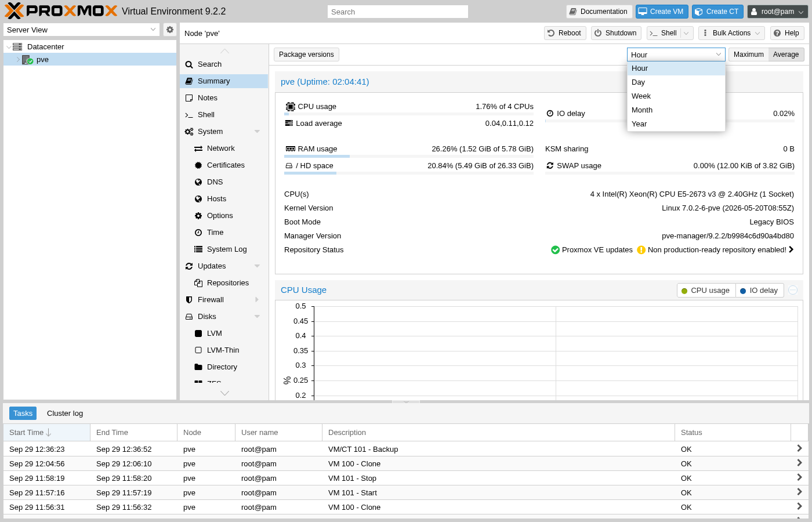The image size is (812, 522).
Task: Switch to the Cluster log tab
Action: (65, 414)
